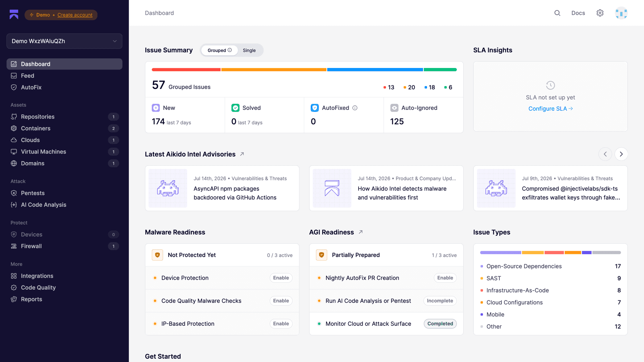Click the AutoFixed info icon
This screenshot has height=362, width=644.
coord(355,108)
